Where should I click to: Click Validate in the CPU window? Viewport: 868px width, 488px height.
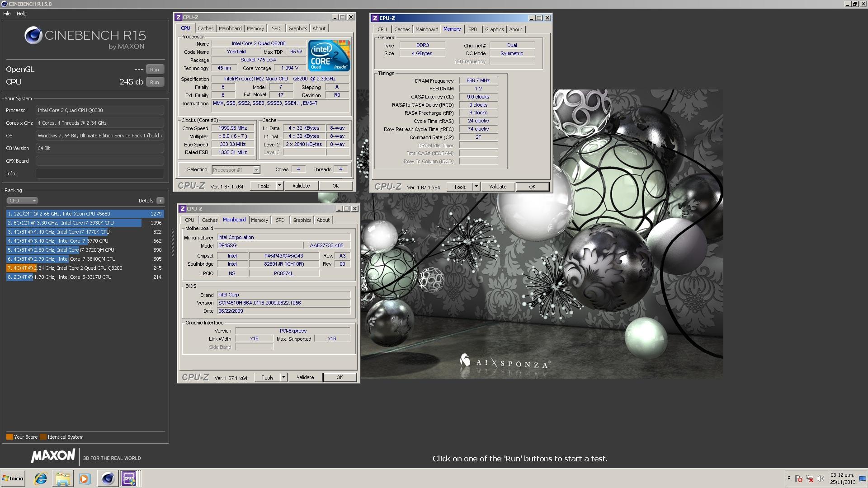(301, 186)
